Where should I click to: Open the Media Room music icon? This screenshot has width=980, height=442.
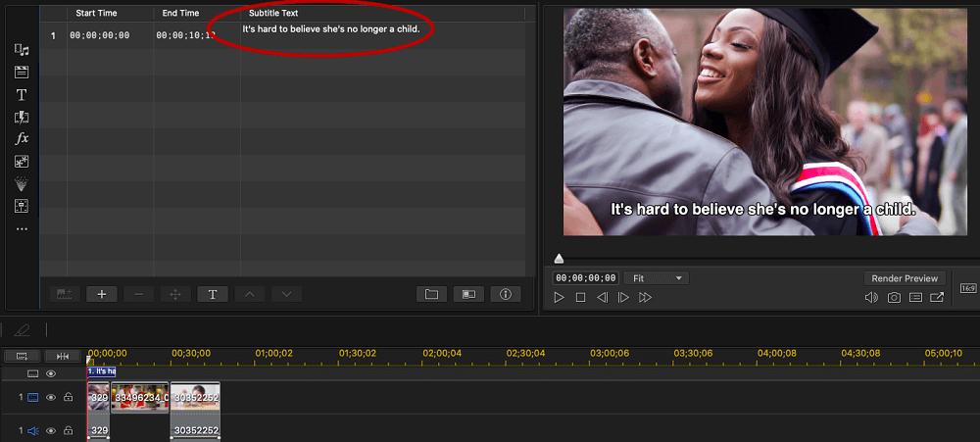tap(22, 50)
